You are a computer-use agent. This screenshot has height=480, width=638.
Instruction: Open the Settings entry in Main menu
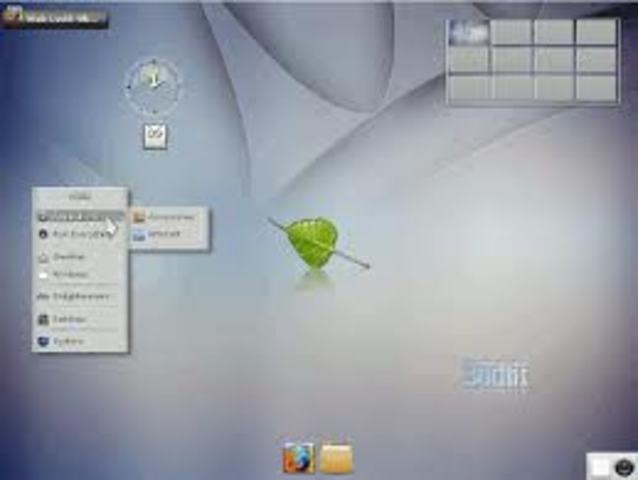click(x=80, y=319)
